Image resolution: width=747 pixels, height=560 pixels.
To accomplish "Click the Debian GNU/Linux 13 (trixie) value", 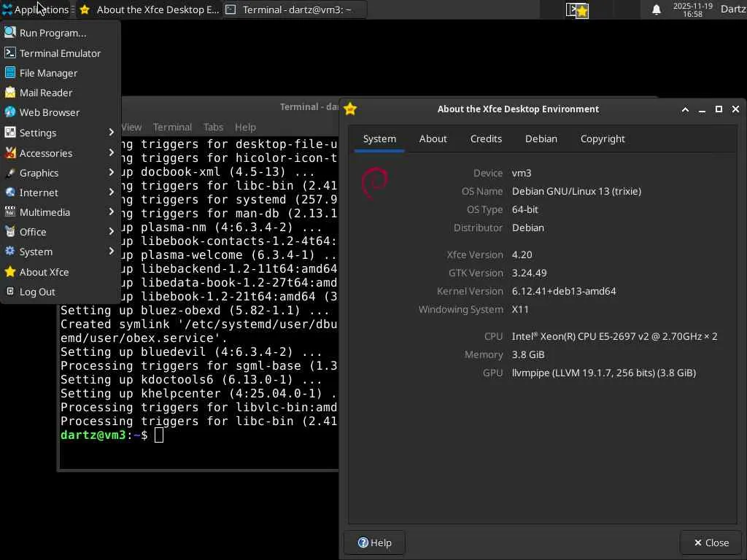I will click(576, 192).
